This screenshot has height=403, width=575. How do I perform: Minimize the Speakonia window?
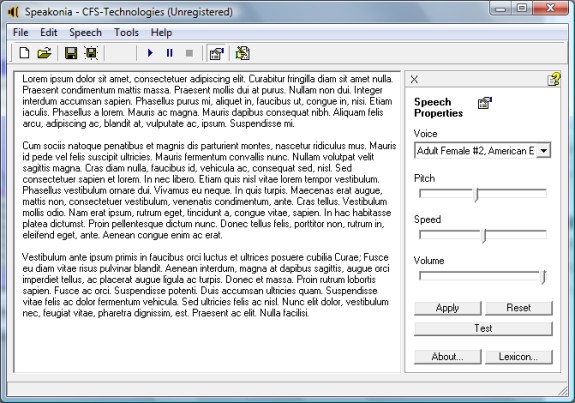pos(501,8)
